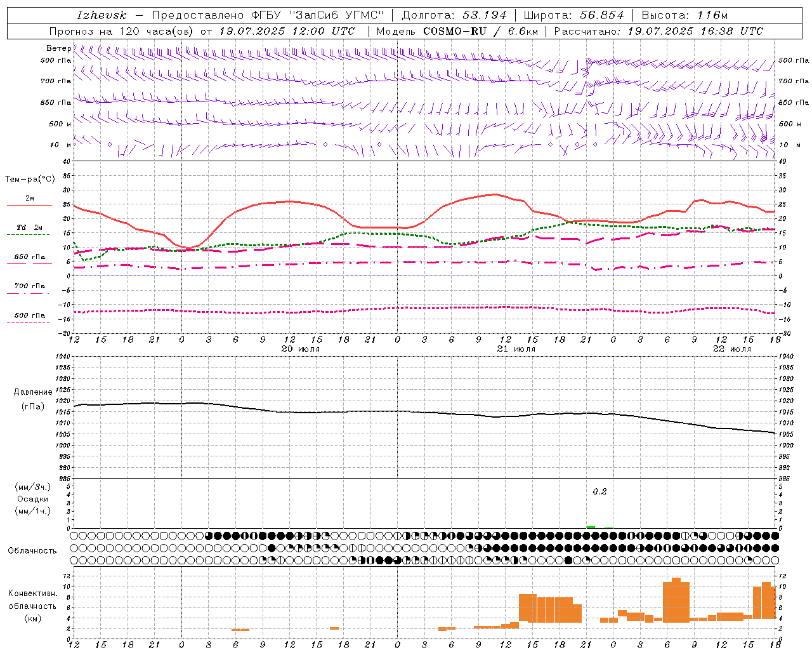
Task: Click the latitude value 'Широта: 56.854'
Action: [x=573, y=15]
